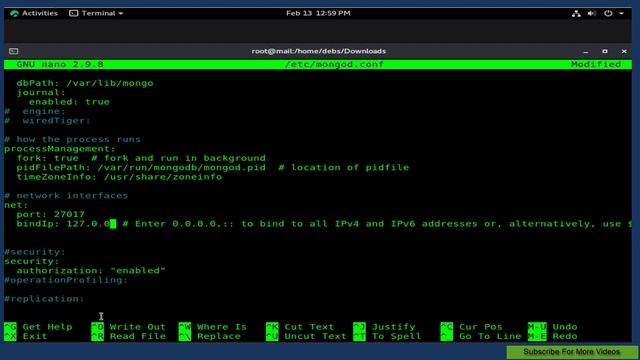The height and width of the screenshot is (360, 640).
Task: Minimize the terminal window
Action: 586,51
